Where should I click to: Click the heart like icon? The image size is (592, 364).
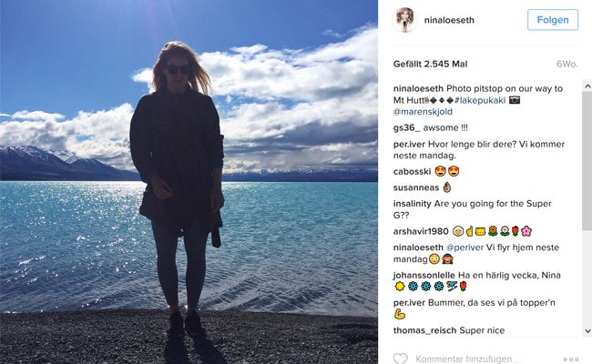tap(400, 359)
